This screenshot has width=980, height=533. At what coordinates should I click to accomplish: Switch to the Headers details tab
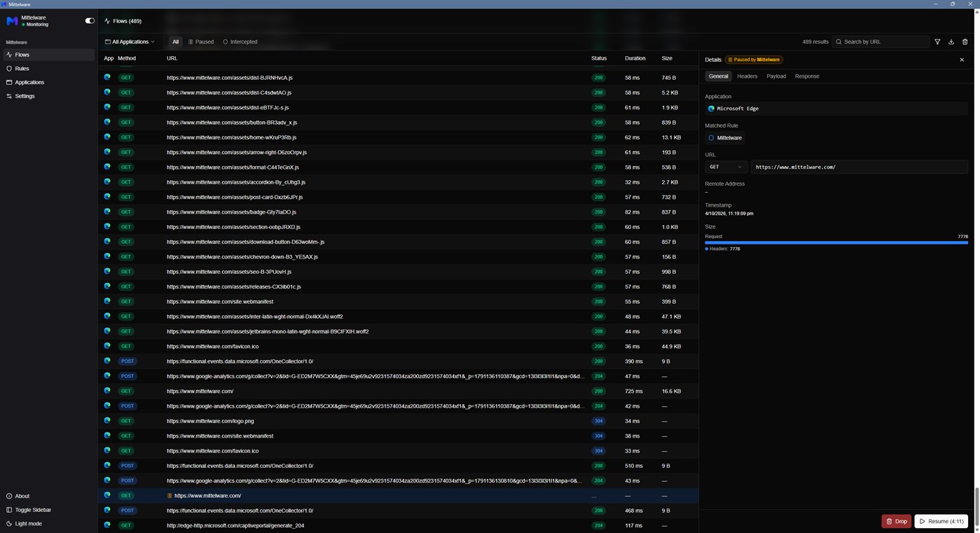(747, 76)
